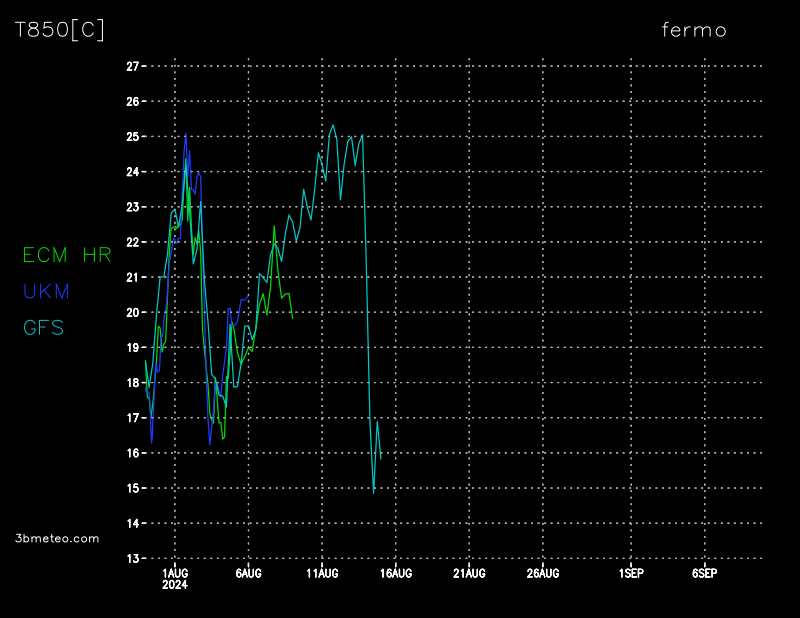Click the 13 temperature axis label
The image size is (800, 618).
click(132, 558)
